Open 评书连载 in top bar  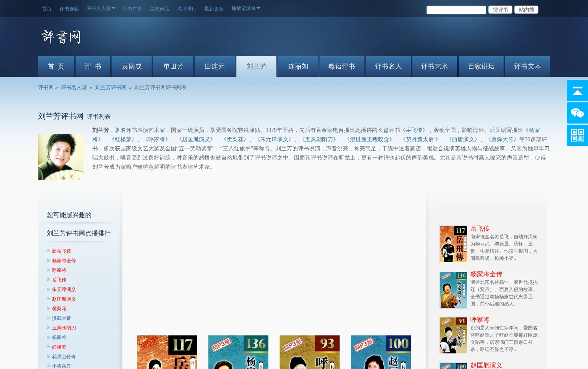click(69, 9)
